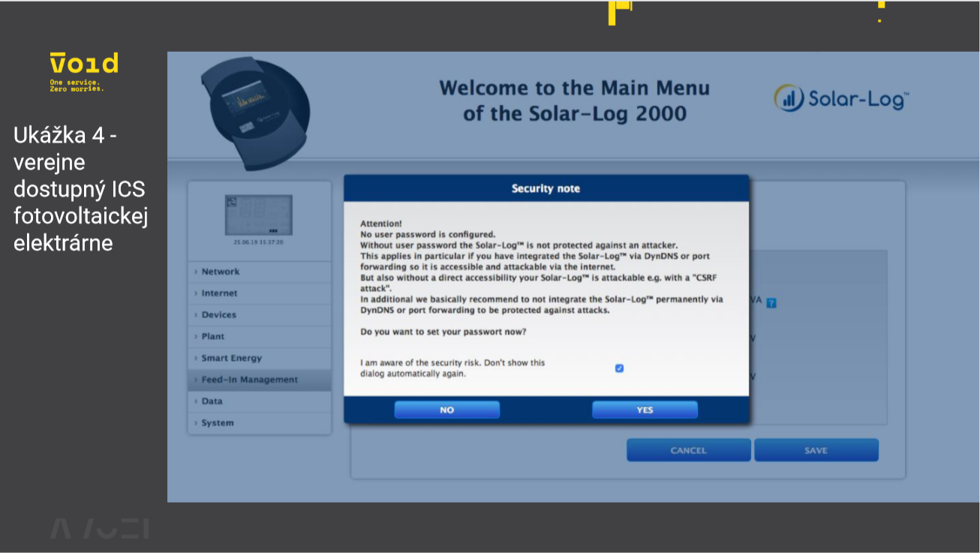Toggle the "Don't show this dialog" checkbox
980x553 pixels.
tap(619, 368)
